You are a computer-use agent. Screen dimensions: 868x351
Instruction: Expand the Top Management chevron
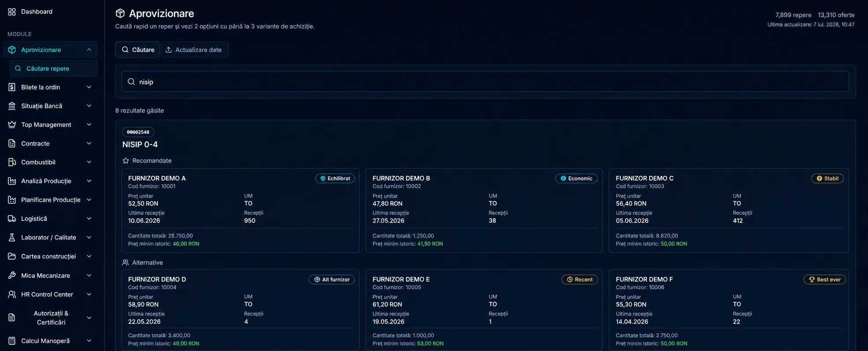89,124
